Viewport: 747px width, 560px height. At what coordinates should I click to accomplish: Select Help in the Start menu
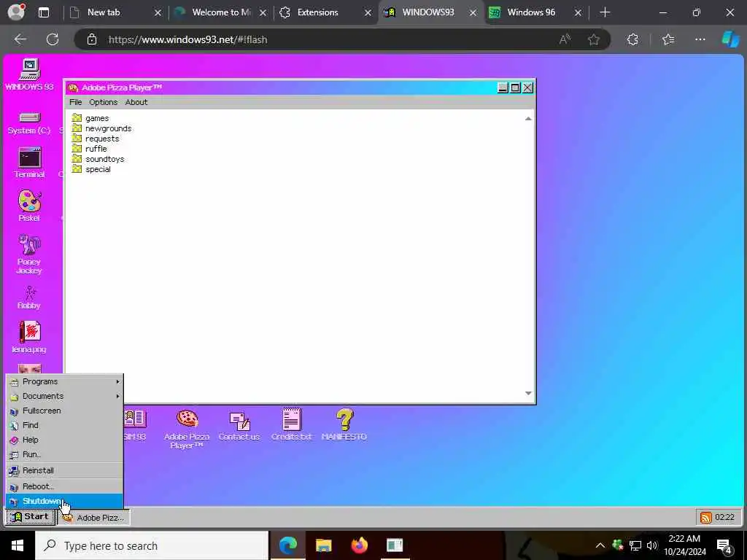64,440
